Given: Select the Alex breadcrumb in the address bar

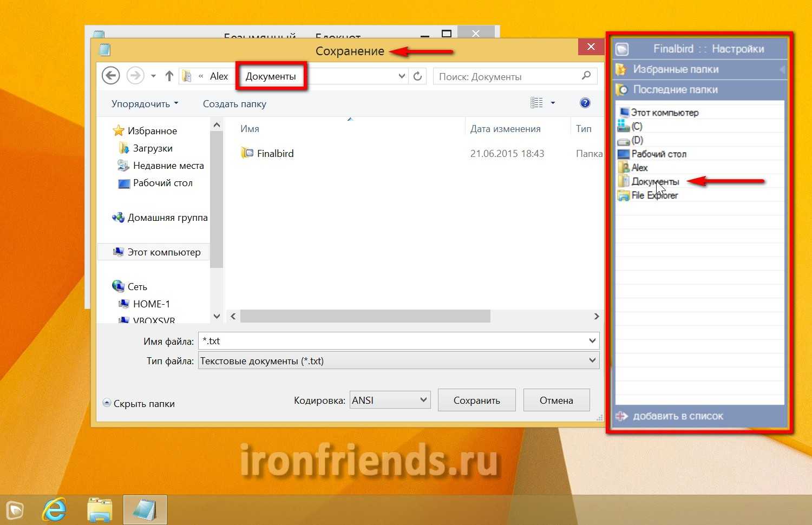Looking at the screenshot, I should [219, 76].
